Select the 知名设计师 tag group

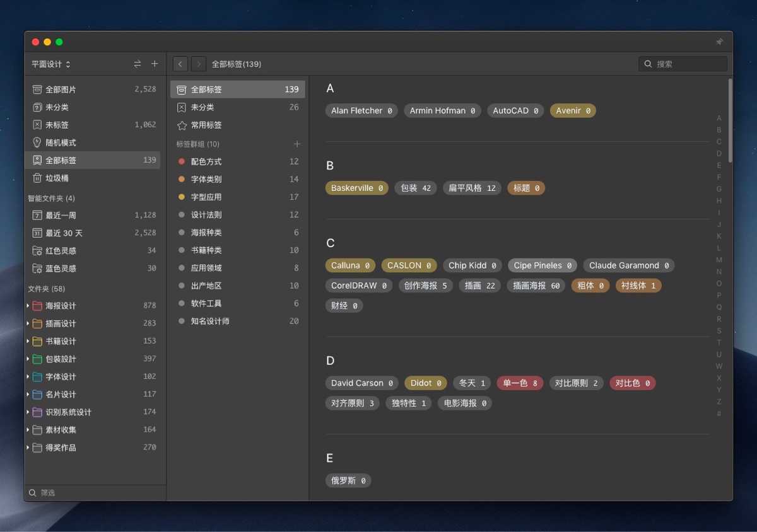210,321
